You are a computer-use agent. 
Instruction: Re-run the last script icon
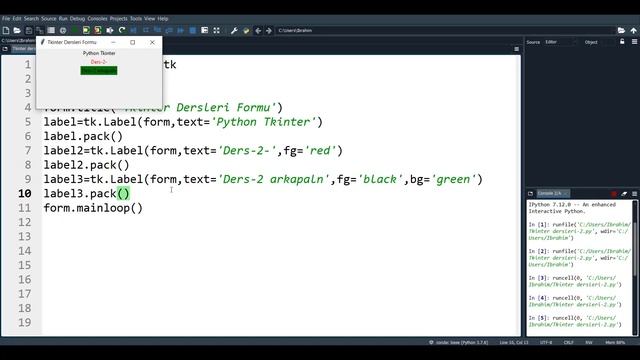tap(122, 31)
